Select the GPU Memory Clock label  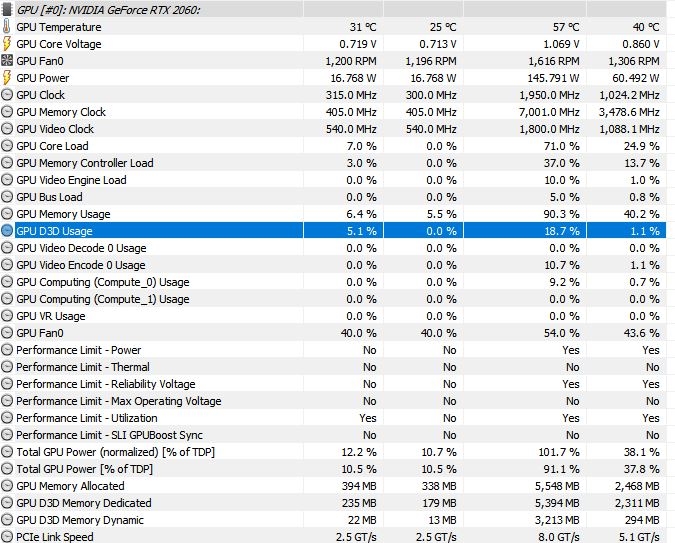coord(61,112)
